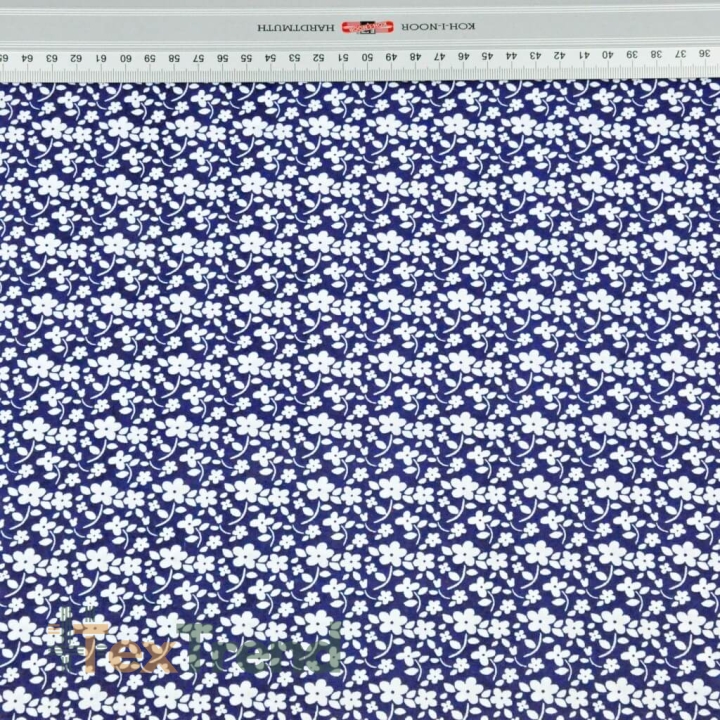Click the number 62 on the ruler
Screen dimensions: 720x720
[x=76, y=58]
